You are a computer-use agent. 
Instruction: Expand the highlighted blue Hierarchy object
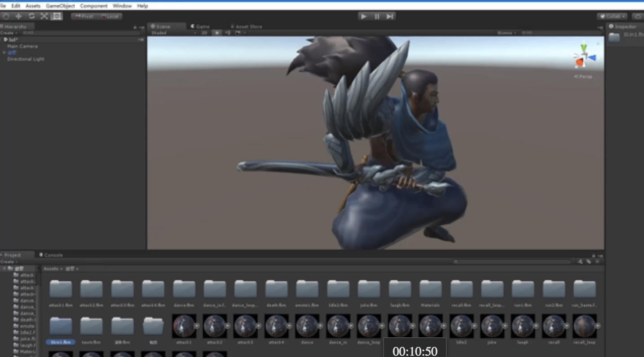point(4,52)
